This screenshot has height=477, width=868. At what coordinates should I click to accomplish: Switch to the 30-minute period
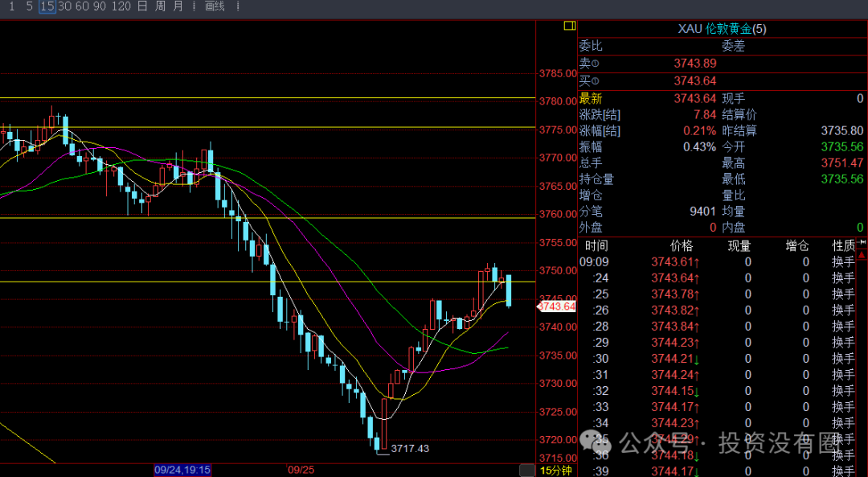pos(65,6)
